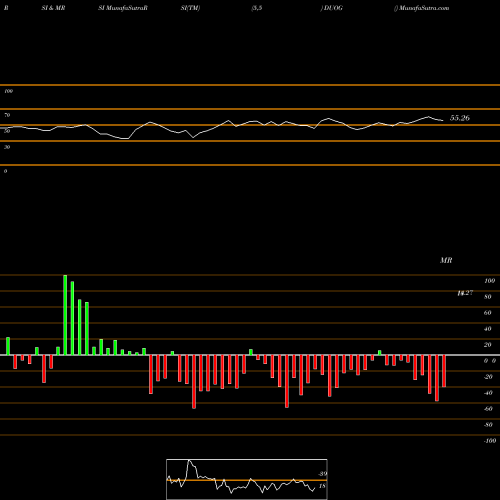Open the MunafaSutra.com watermark link

pyautogui.click(x=424, y=8)
